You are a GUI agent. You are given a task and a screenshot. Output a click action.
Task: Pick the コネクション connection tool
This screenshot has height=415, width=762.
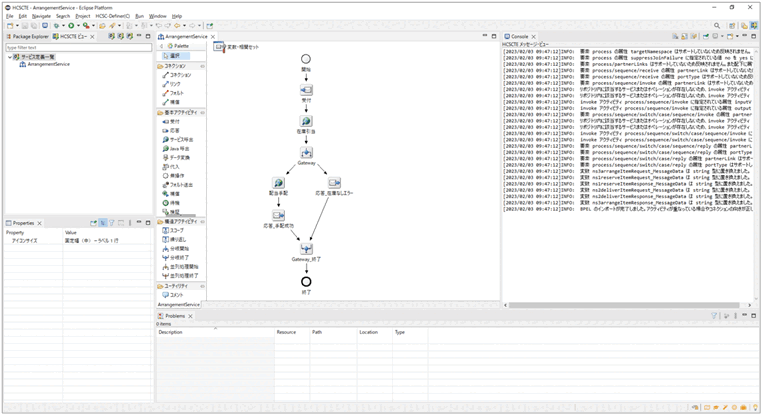(180, 75)
